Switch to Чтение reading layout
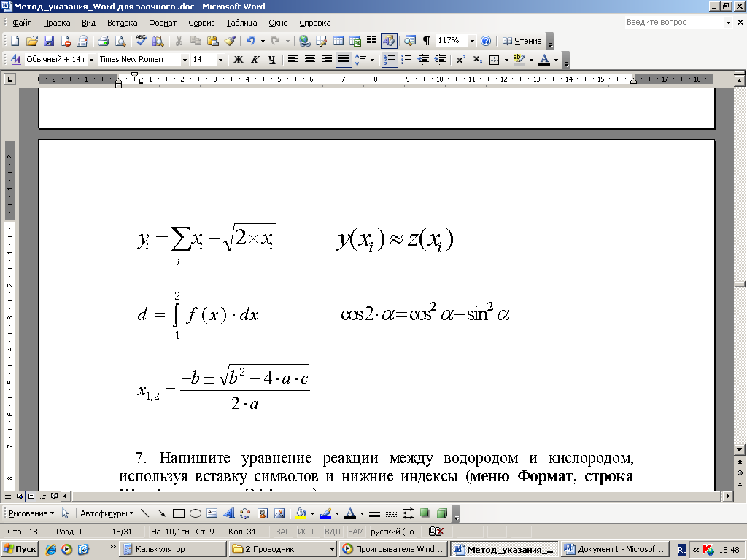Viewport: 747px width, 560px height. [x=522, y=41]
